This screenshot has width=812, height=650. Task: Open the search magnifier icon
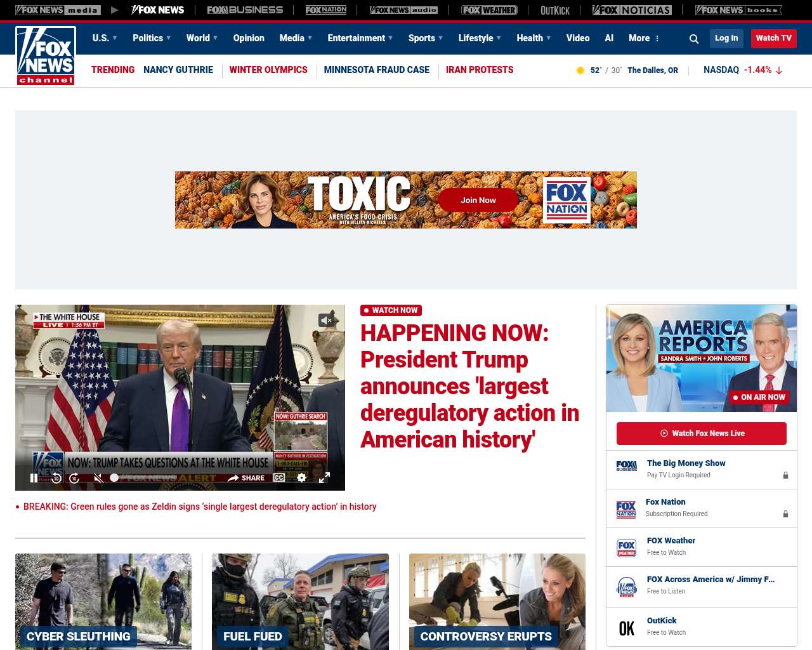694,39
